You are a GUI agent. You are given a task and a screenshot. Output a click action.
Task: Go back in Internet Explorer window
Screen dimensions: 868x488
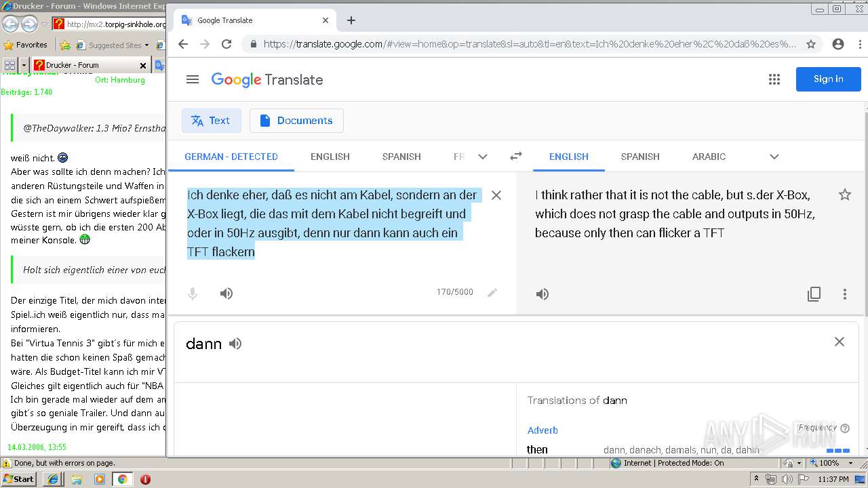point(10,24)
